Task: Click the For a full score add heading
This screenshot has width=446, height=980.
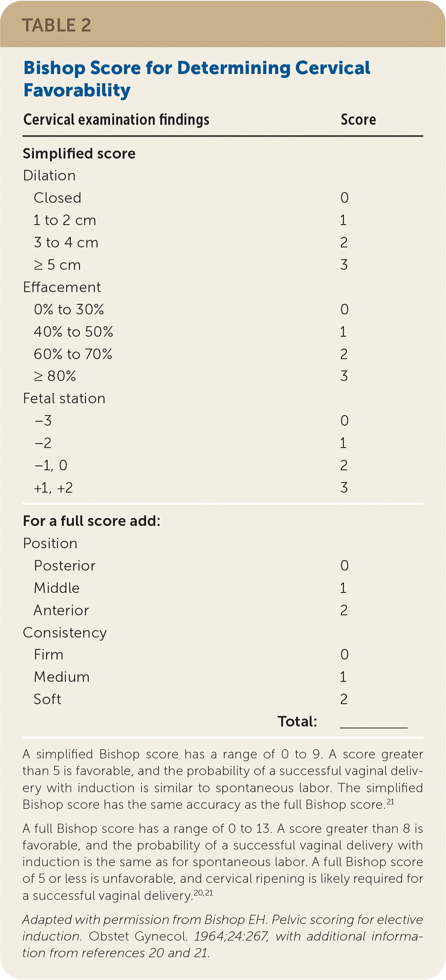Action: coord(91,521)
